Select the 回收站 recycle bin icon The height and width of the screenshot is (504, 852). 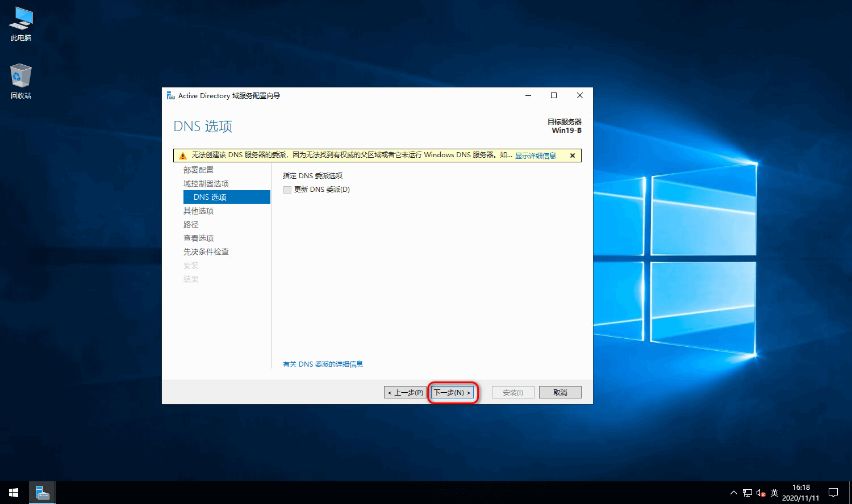pos(21,81)
